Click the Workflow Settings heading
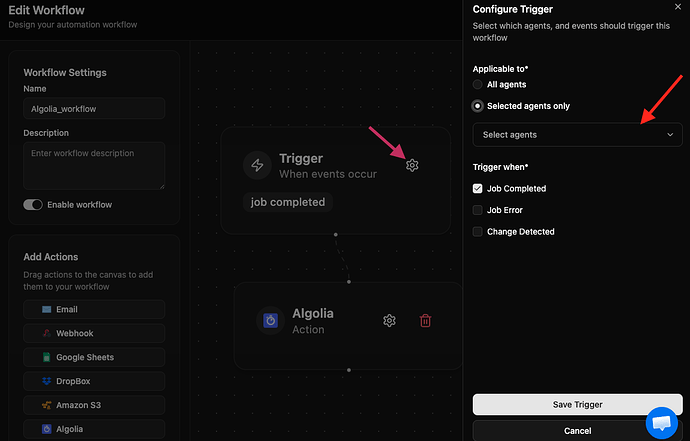The image size is (690, 441). click(x=65, y=73)
